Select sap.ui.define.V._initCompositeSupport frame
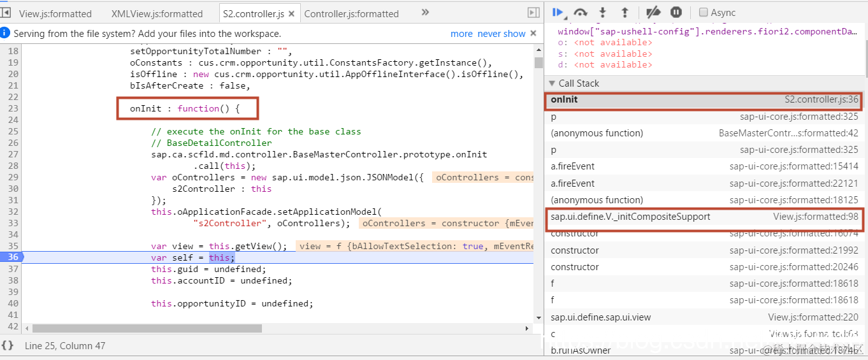 click(704, 217)
